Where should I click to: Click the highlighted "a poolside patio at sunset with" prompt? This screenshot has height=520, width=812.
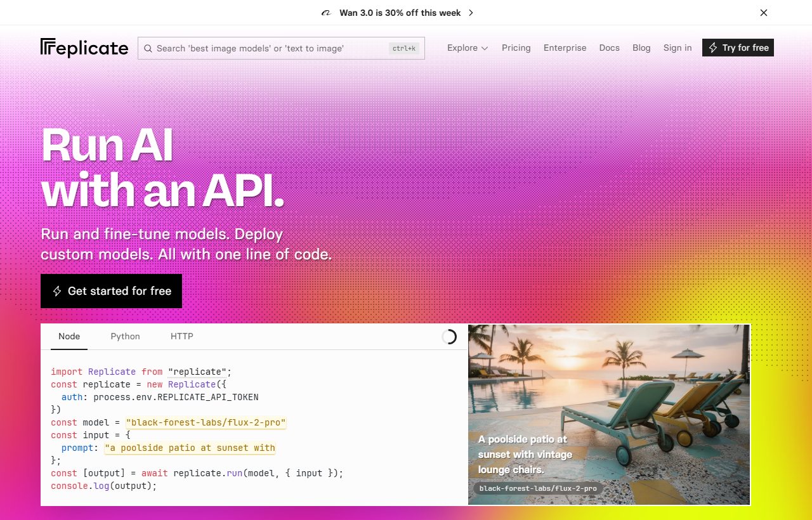pyautogui.click(x=190, y=448)
